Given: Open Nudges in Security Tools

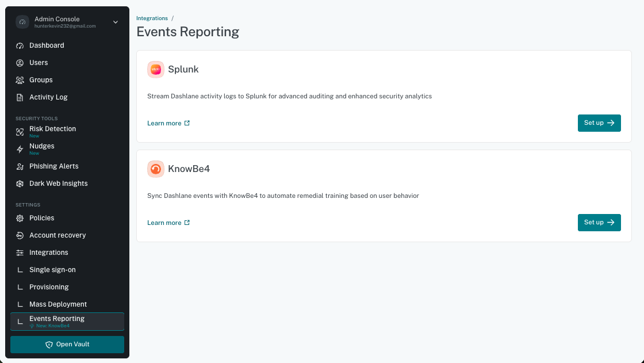Looking at the screenshot, I should pyautogui.click(x=67, y=149).
